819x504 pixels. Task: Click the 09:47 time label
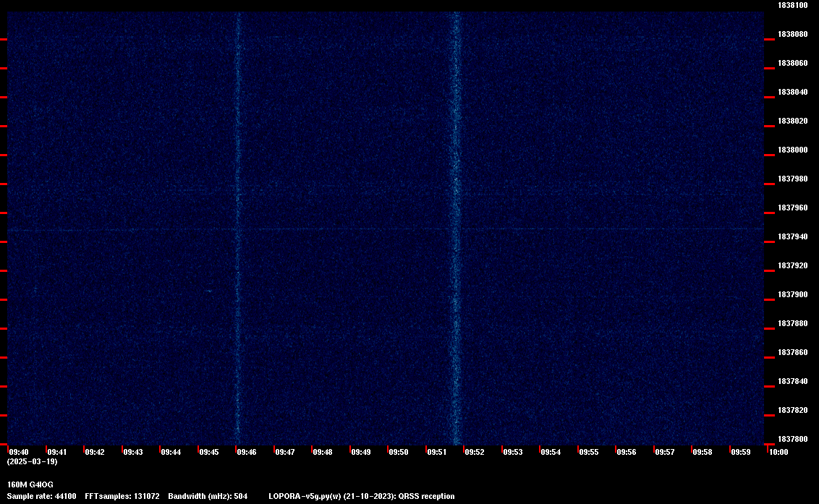[284, 452]
